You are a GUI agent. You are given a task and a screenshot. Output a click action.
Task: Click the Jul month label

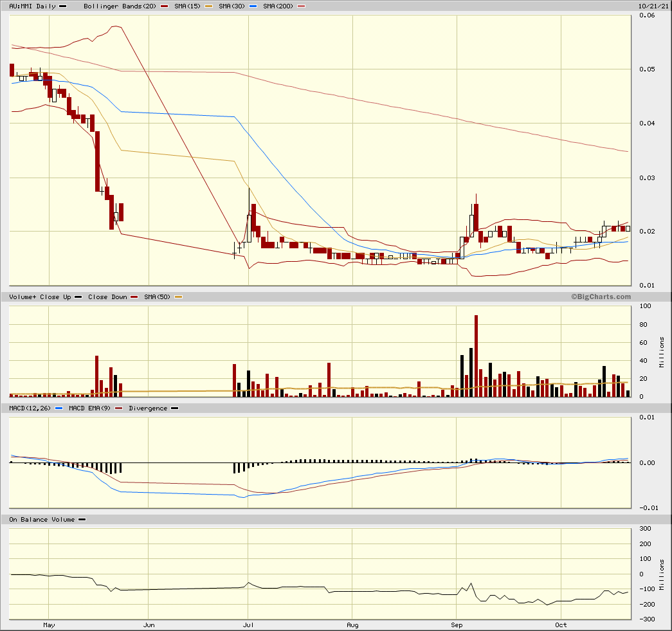tap(248, 625)
